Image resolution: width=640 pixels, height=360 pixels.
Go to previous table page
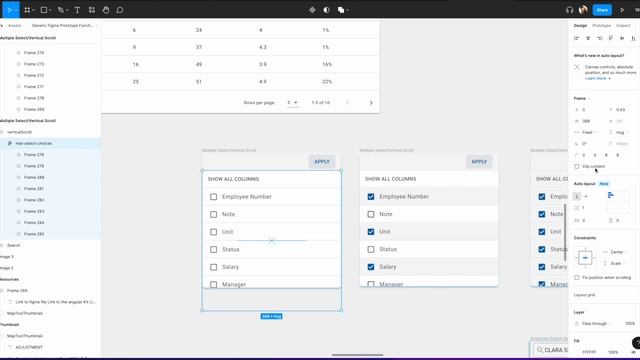(347, 102)
